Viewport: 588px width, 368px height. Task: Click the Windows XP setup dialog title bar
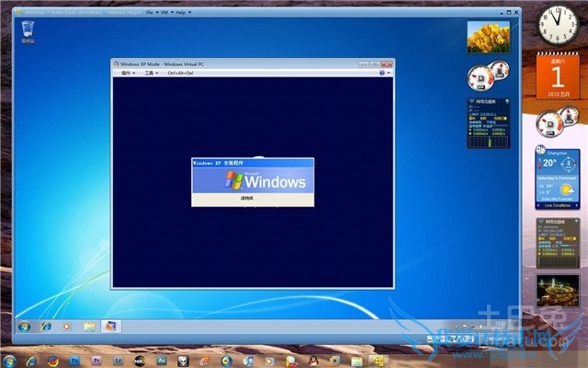tap(253, 163)
